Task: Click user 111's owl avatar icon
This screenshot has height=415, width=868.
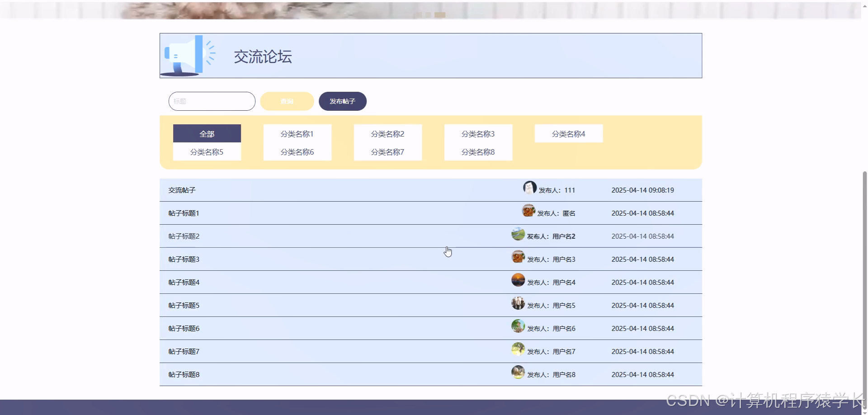Action: point(529,187)
